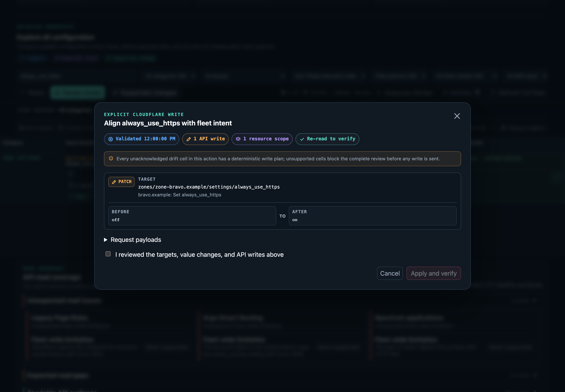Click the deterministic write plan warning text
Screen dimensions: 565x392
[x=278, y=159]
